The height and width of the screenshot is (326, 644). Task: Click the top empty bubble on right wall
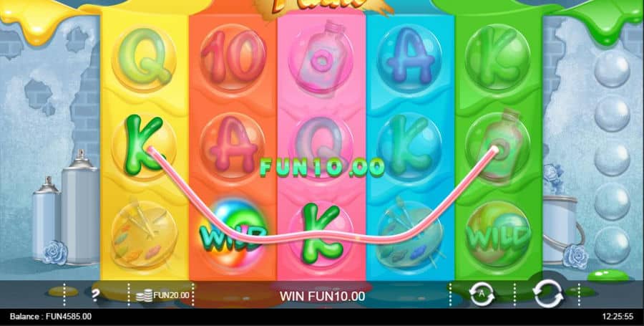tap(612, 68)
